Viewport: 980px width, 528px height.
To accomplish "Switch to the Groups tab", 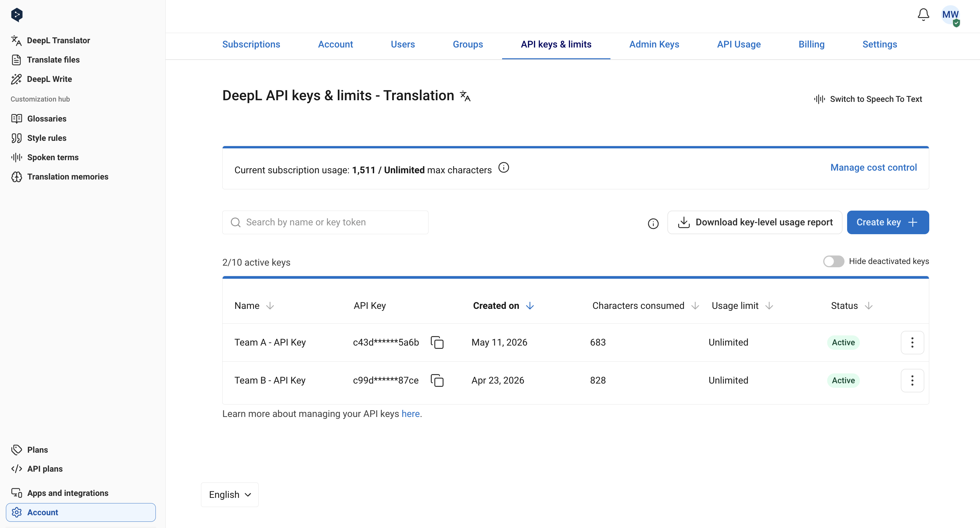I will click(x=468, y=45).
